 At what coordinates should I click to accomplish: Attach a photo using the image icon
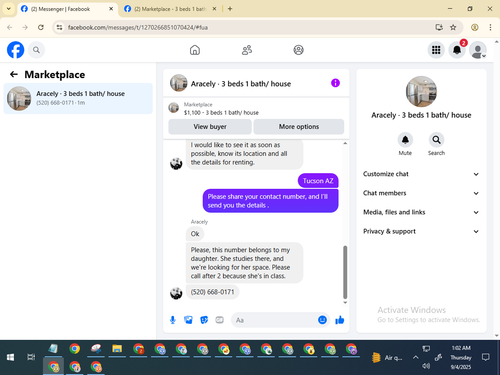188,320
